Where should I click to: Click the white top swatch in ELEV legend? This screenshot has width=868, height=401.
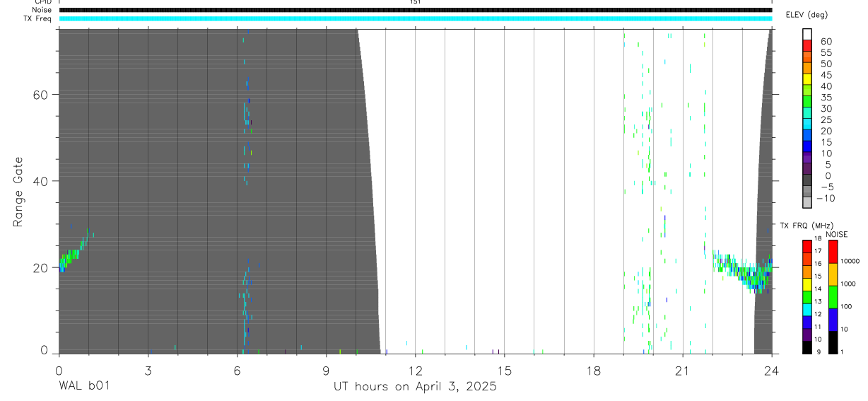point(808,35)
